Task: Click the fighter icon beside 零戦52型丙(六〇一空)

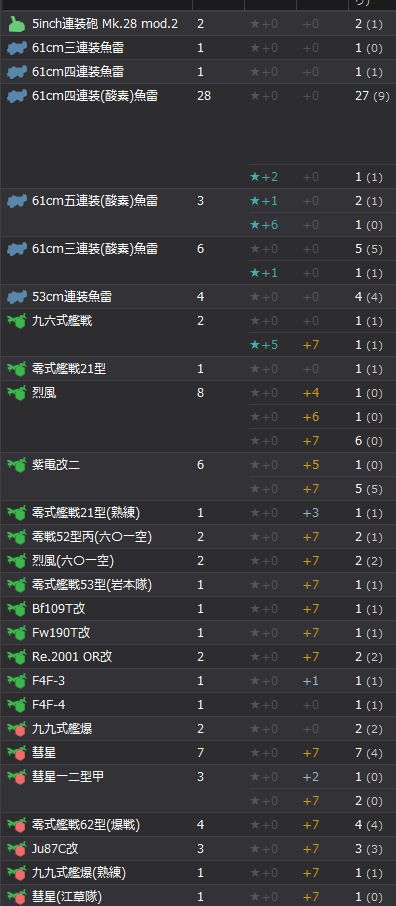Action: [17, 537]
